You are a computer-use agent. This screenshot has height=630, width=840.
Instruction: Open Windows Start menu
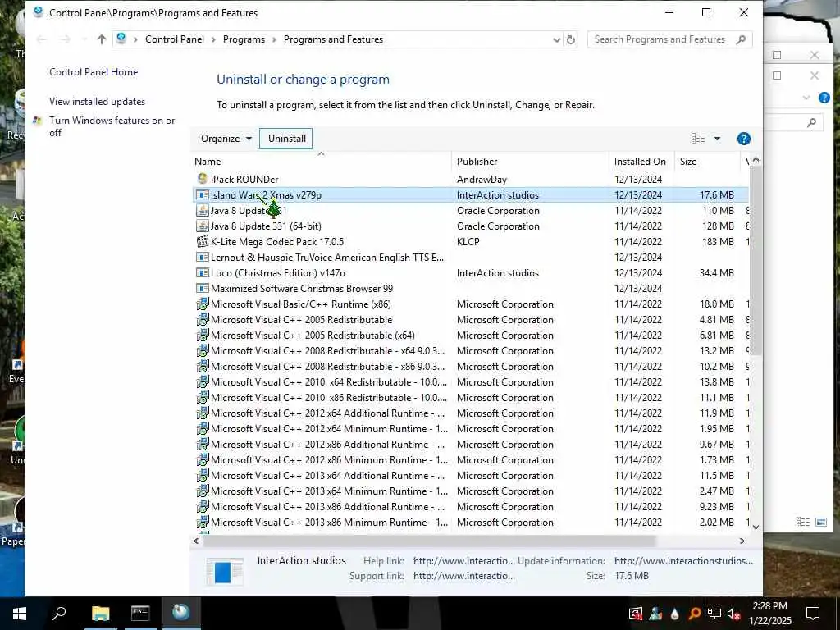point(20,614)
